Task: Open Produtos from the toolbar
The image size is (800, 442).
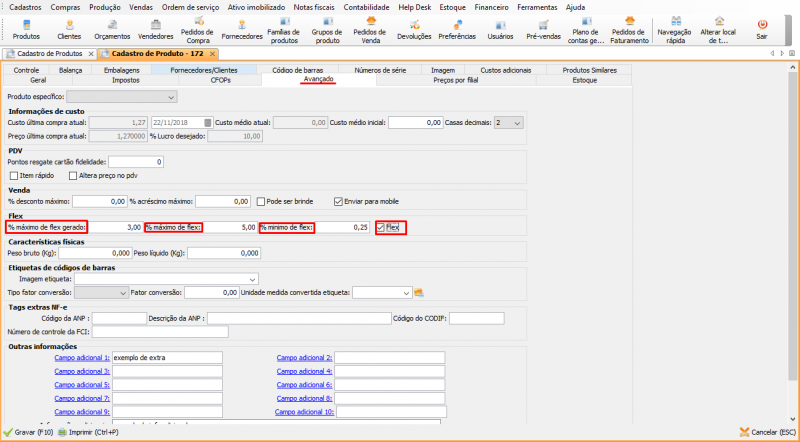Action: coord(26,28)
